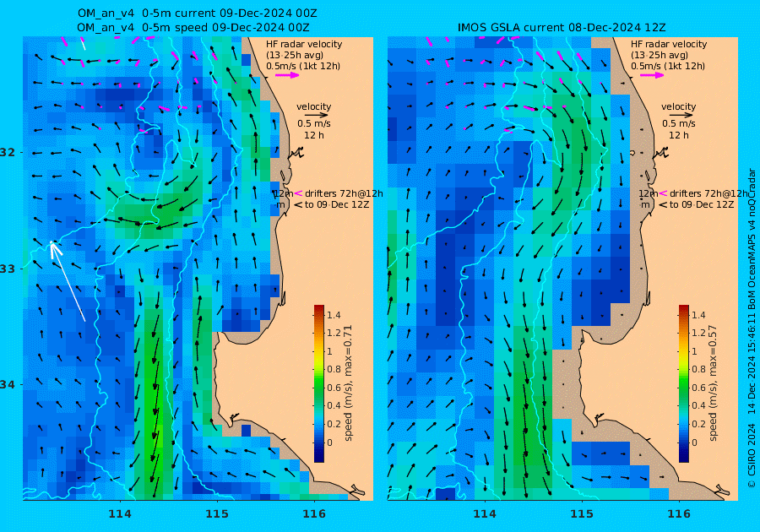Click colorbar tick '0.2' in OM_an_v4 panel
Screen dimensions: 760x532
[334, 424]
